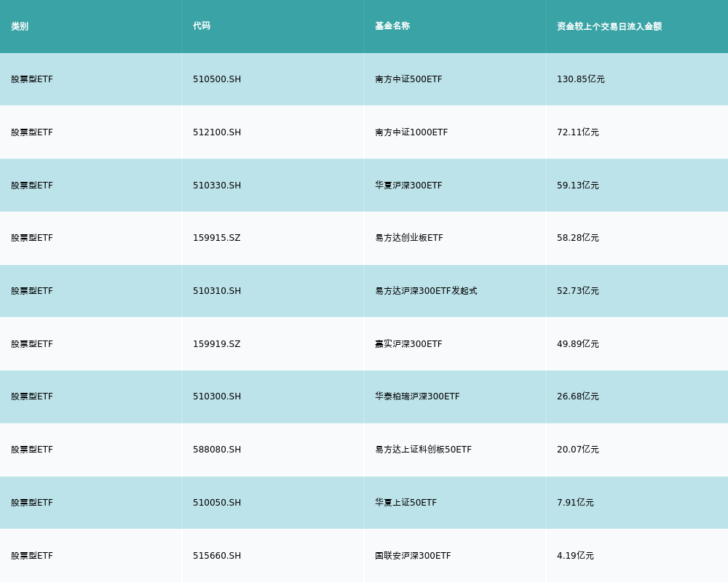Select the 华泰柏瑞沪深300ETF fund name
Viewport: 728px width, 582px height.
coord(417,396)
